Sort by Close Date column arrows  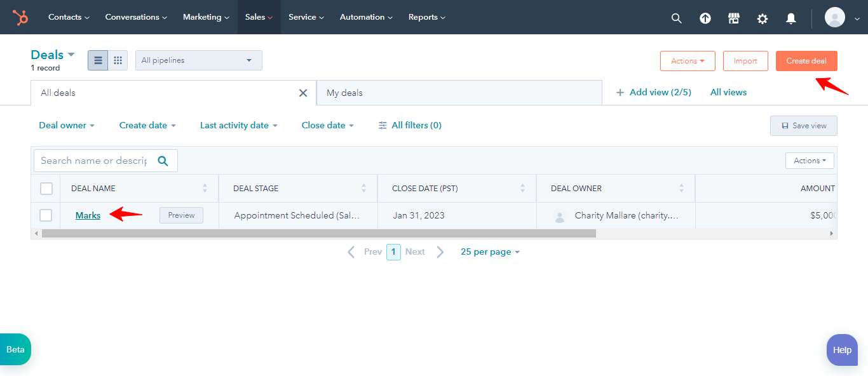[522, 188]
